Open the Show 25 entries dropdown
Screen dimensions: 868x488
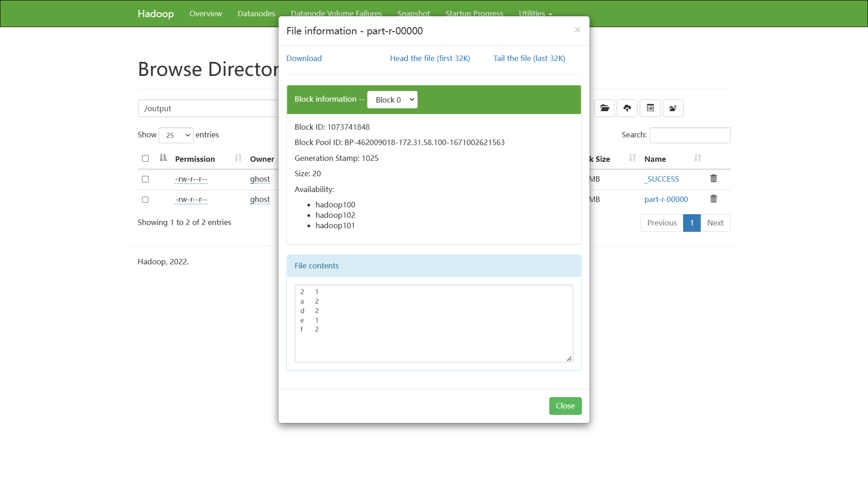[x=176, y=135]
